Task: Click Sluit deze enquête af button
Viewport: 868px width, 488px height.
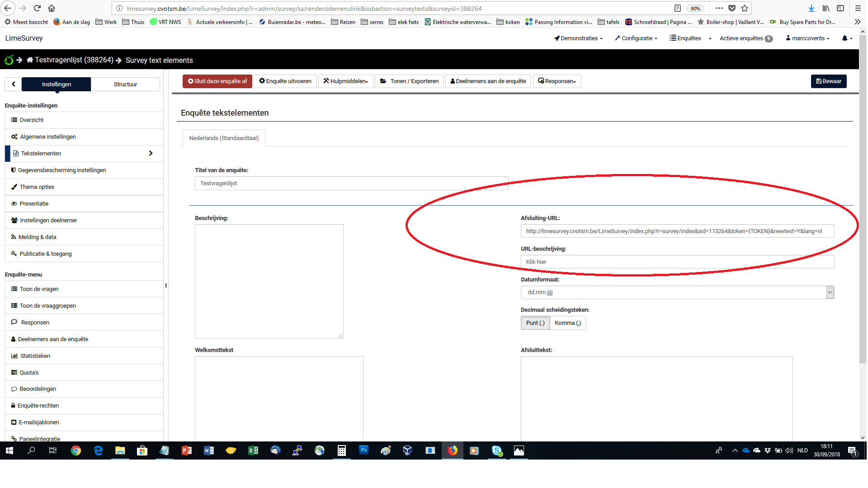Action: click(217, 81)
